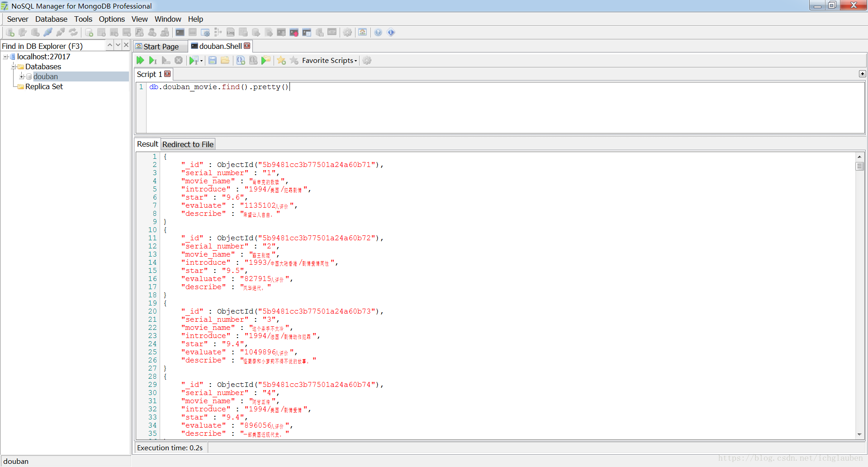Click the Start Page home icon in toolbar

pyautogui.click(x=363, y=32)
